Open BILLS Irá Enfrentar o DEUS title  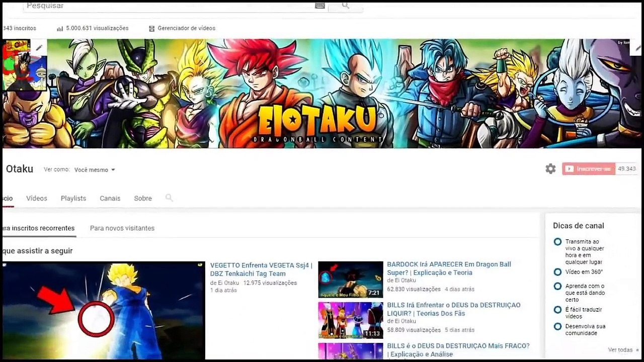(x=454, y=309)
